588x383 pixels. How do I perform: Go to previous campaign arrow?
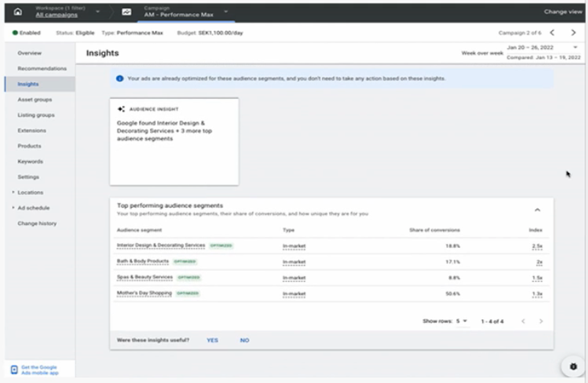552,32
